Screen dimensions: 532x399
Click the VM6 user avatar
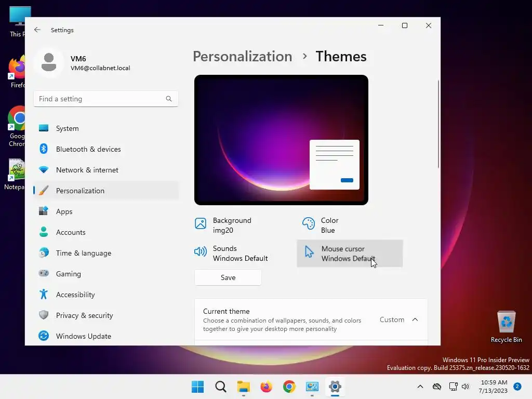point(49,62)
